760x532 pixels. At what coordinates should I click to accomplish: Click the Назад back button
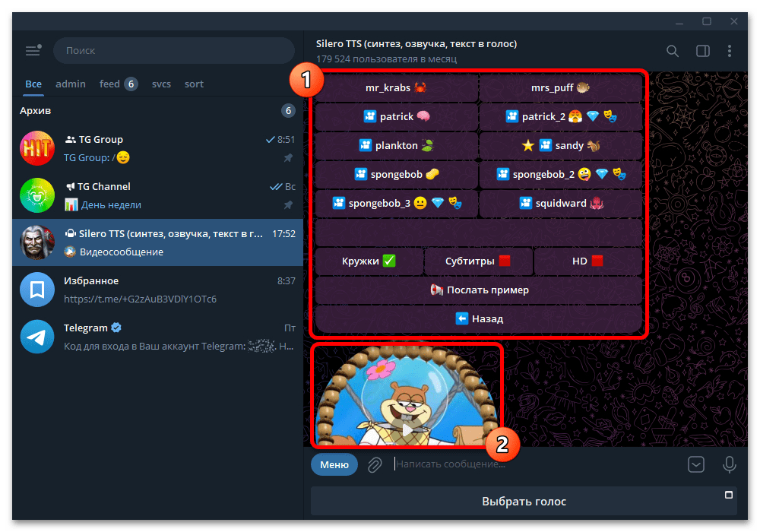pos(479,318)
